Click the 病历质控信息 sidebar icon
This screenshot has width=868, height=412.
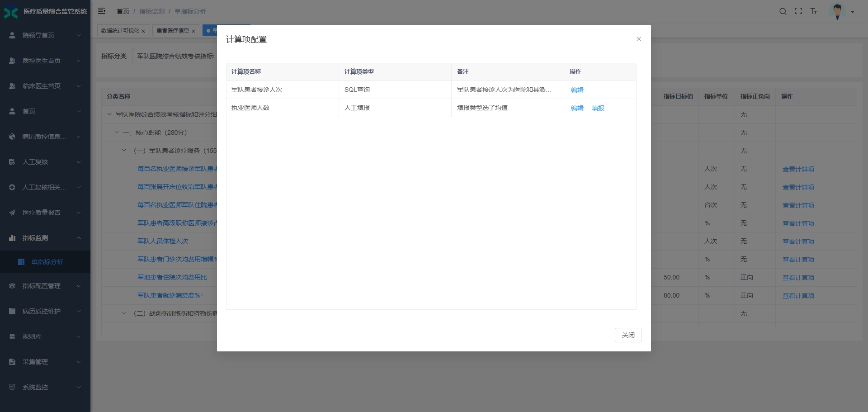(12, 137)
